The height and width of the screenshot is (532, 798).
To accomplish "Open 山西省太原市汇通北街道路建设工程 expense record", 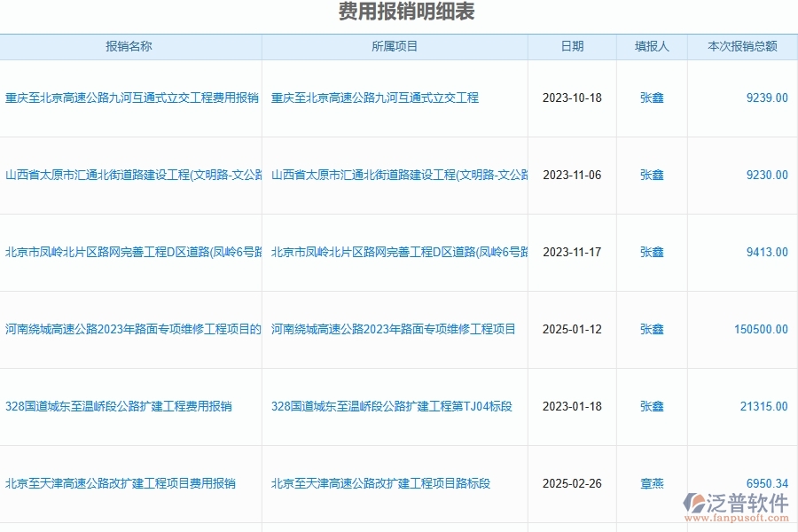I will pyautogui.click(x=131, y=176).
